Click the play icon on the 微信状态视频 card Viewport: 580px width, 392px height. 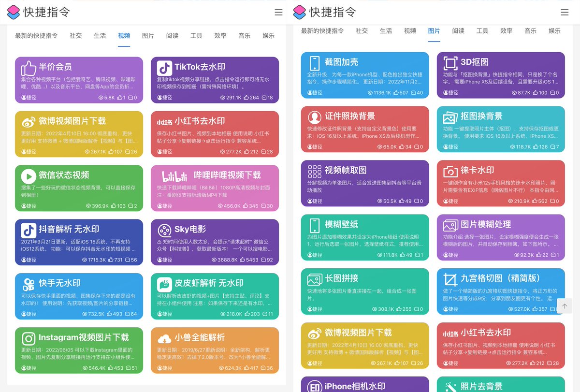(x=29, y=175)
